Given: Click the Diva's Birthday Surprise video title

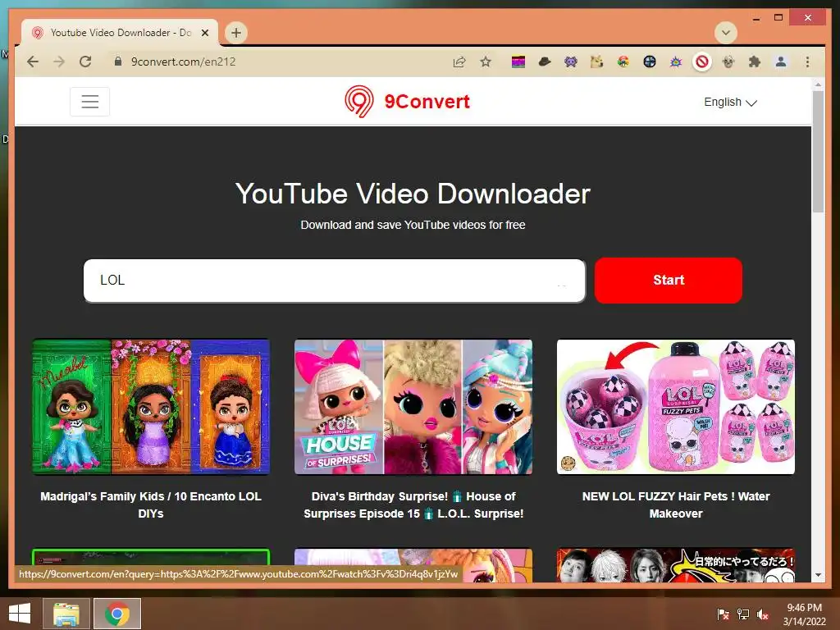Looking at the screenshot, I should tap(413, 504).
